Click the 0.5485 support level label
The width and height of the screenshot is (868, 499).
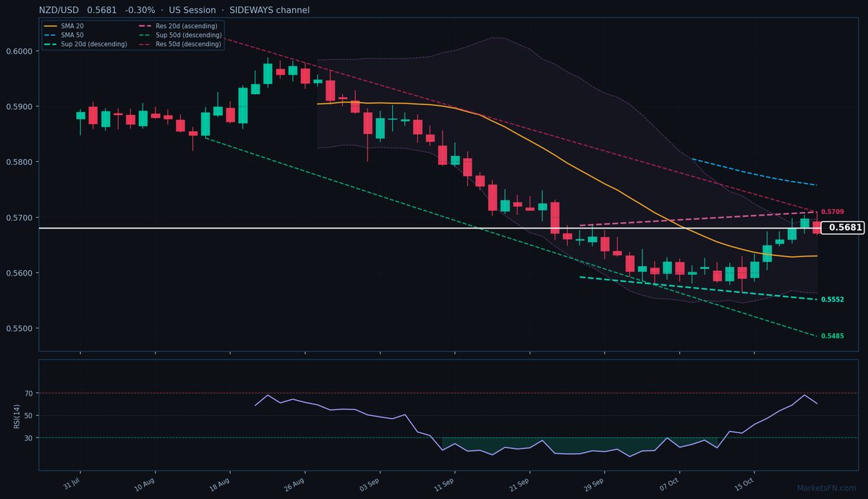pyautogui.click(x=833, y=336)
